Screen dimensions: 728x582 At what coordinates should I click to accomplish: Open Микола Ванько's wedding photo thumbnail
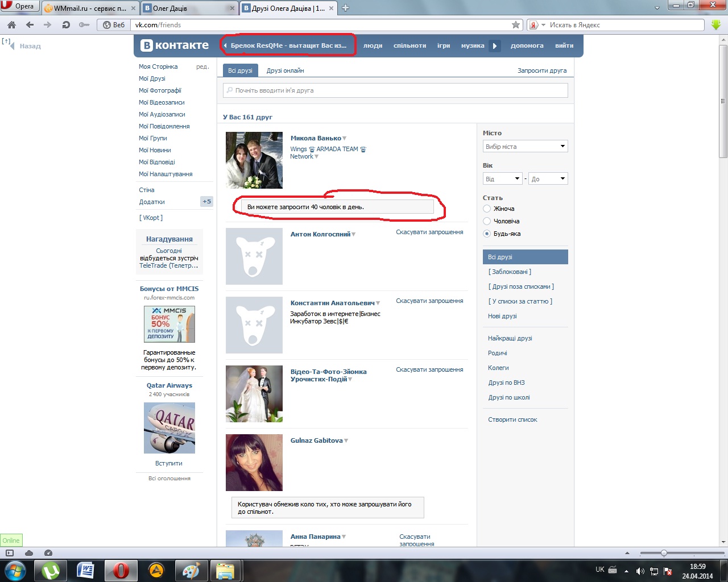pos(254,160)
